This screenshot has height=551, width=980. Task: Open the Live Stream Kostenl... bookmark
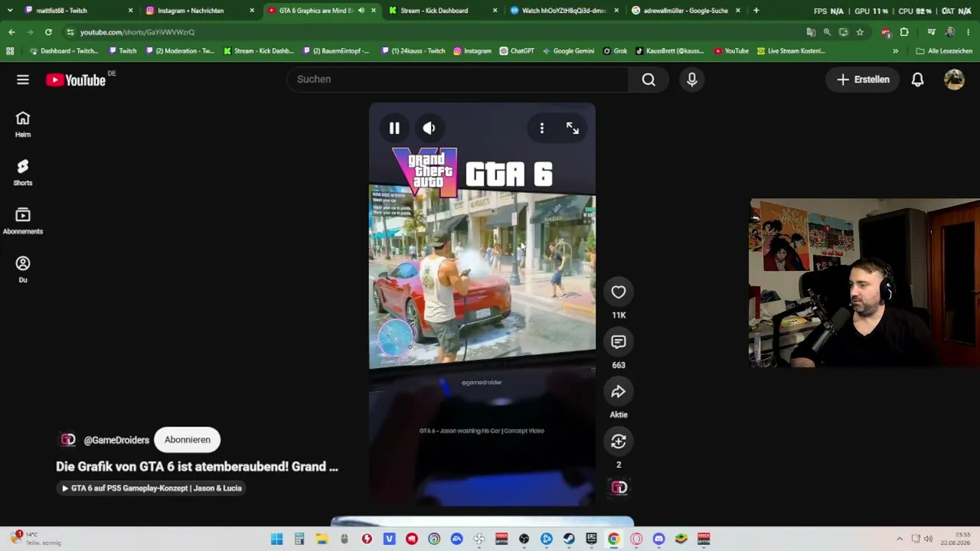click(791, 51)
